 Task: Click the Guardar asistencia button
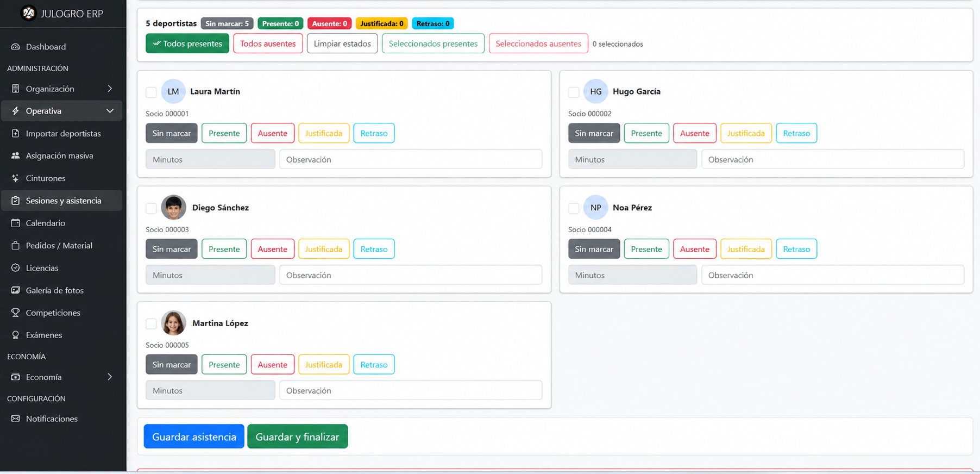194,436
